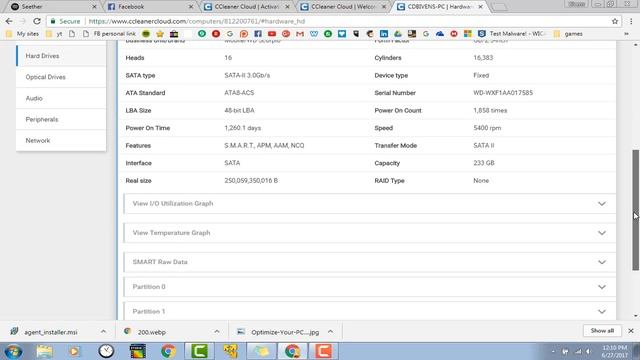The image size is (640, 360).
Task: Open the film-strip taskbar icon
Action: (x=138, y=351)
